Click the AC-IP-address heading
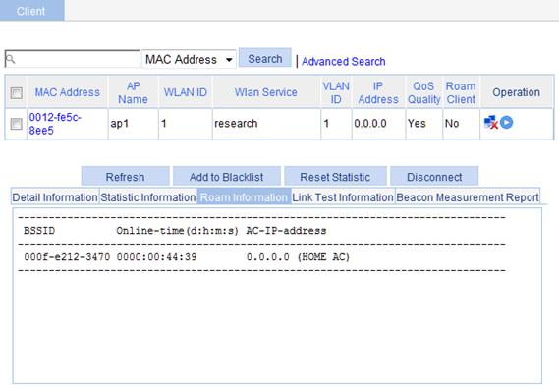The height and width of the screenshot is (392, 559). tap(286, 231)
